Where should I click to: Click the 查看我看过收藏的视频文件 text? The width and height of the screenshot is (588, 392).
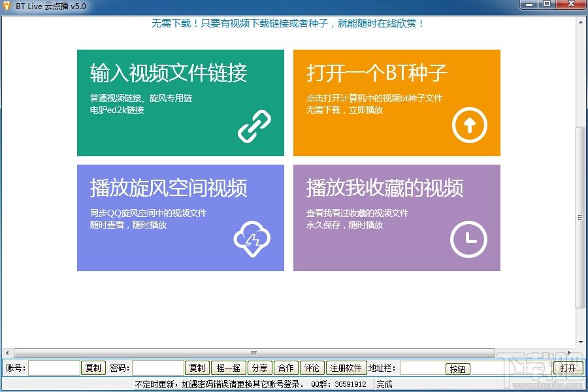[357, 213]
